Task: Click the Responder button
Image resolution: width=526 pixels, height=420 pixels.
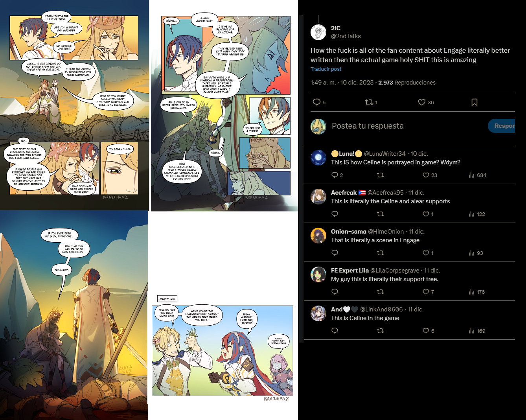Action: point(502,126)
